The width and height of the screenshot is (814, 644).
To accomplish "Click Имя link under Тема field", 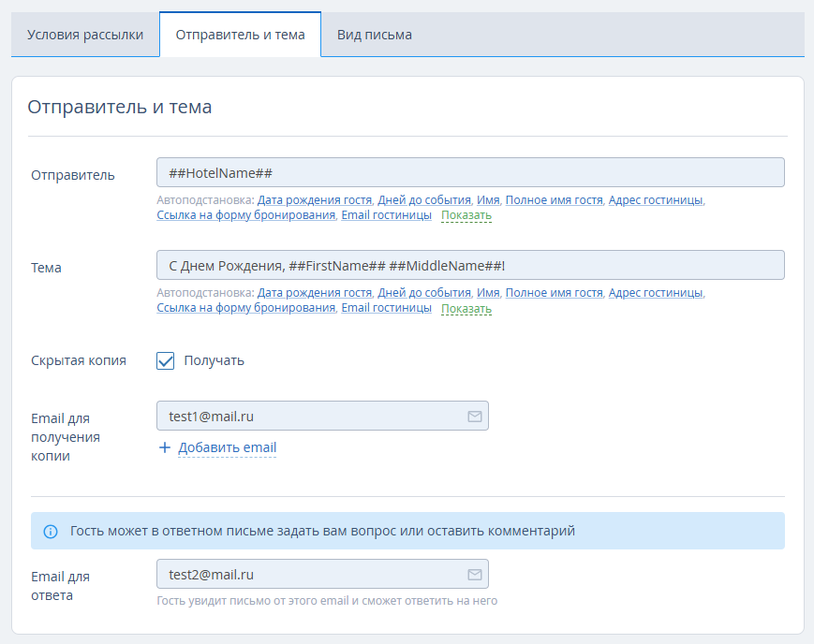I will (487, 293).
